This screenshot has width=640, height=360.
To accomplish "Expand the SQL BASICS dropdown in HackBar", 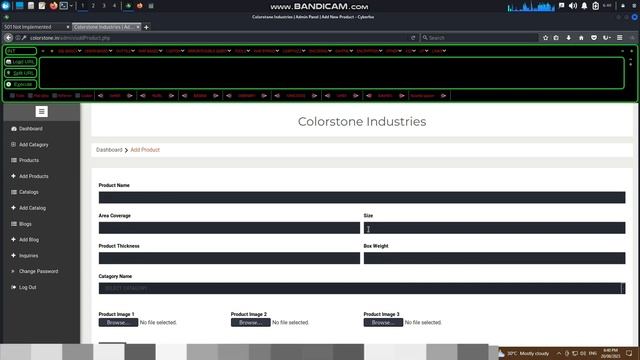I will click(x=69, y=51).
